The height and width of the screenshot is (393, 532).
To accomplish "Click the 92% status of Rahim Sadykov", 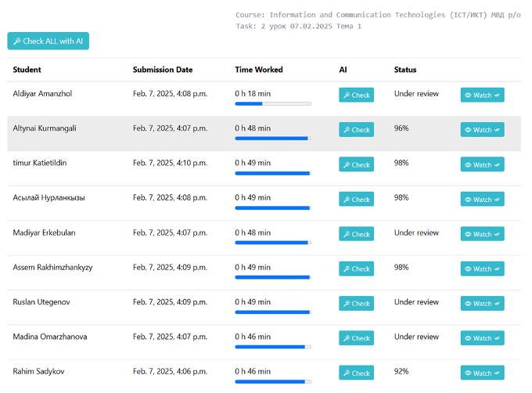I will [401, 371].
